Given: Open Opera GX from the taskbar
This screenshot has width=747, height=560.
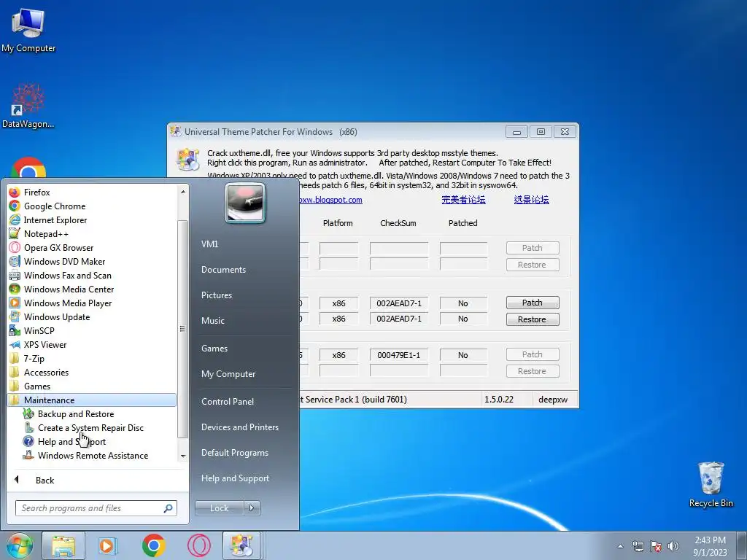Looking at the screenshot, I should point(198,545).
